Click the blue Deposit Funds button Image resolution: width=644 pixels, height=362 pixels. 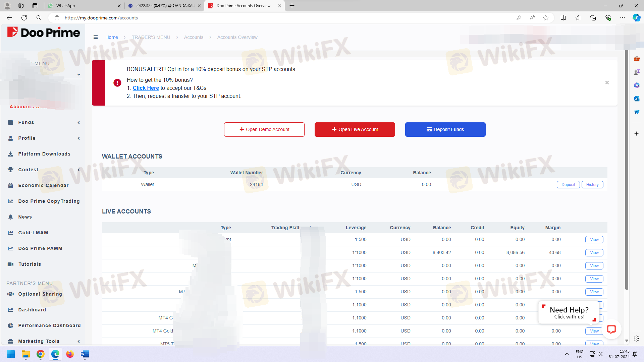[x=445, y=129]
